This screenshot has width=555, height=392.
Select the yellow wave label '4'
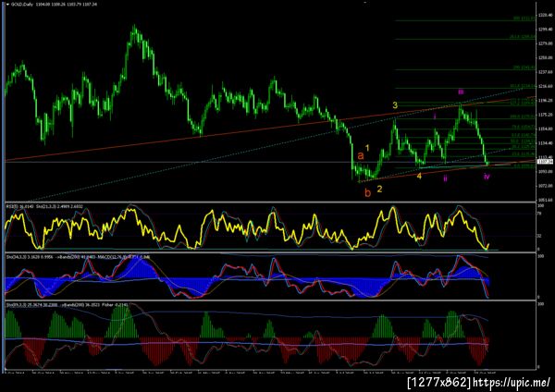pos(419,176)
